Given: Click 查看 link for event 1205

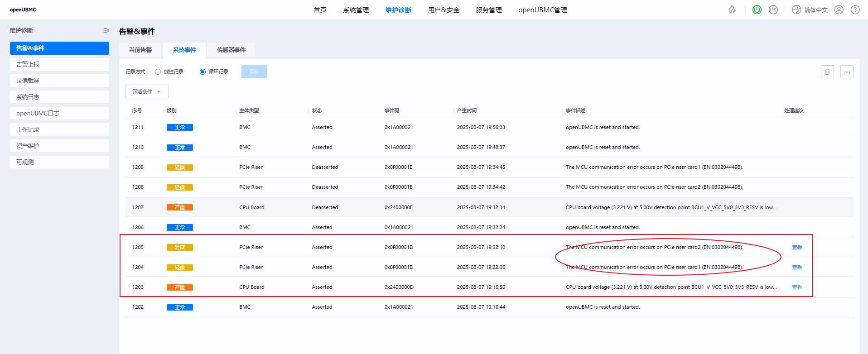Looking at the screenshot, I should tap(797, 247).
